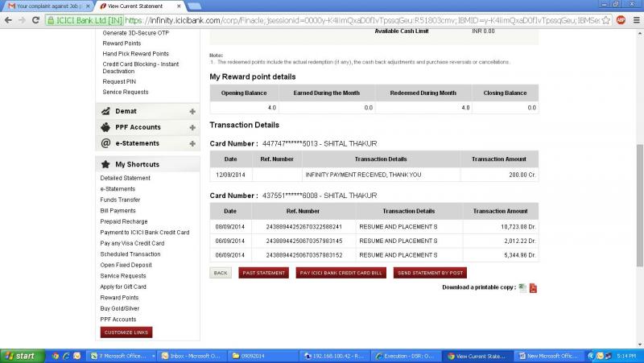This screenshot has height=363, width=644.
Task: Close the Gmail complaint tab
Action: [88, 6]
